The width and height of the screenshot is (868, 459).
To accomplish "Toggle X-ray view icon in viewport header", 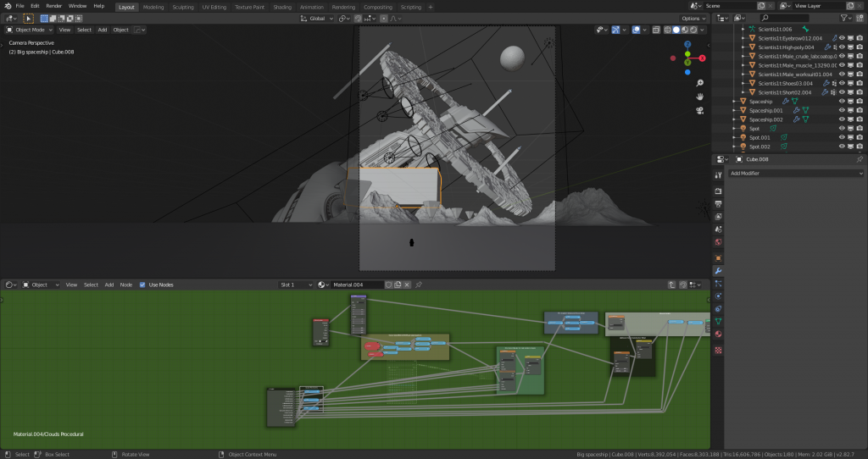I will point(656,30).
